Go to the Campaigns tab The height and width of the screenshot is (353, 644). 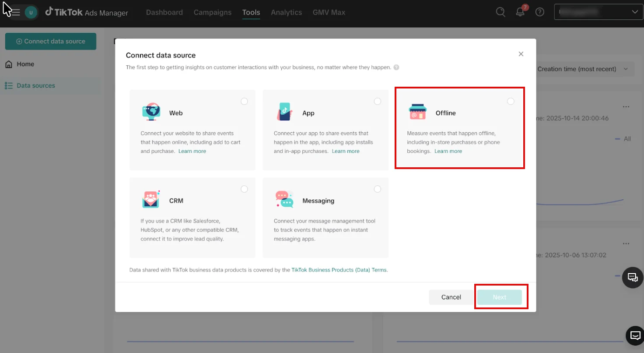click(213, 12)
